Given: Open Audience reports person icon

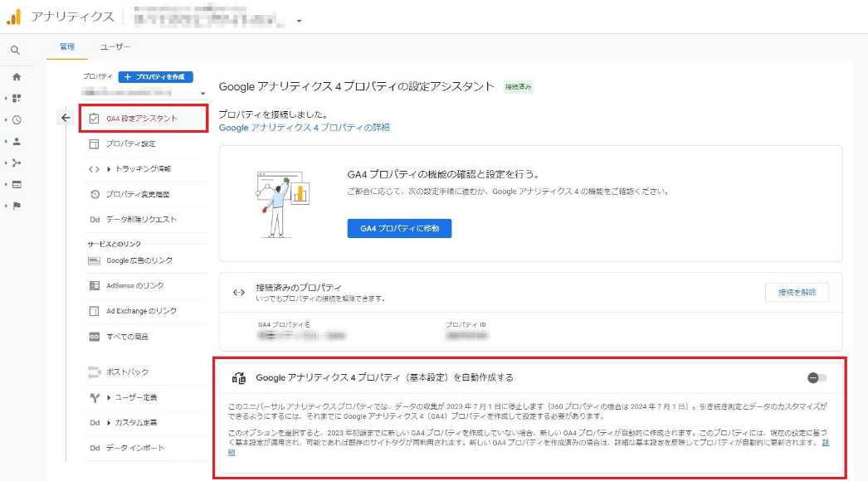Looking at the screenshot, I should click(17, 142).
